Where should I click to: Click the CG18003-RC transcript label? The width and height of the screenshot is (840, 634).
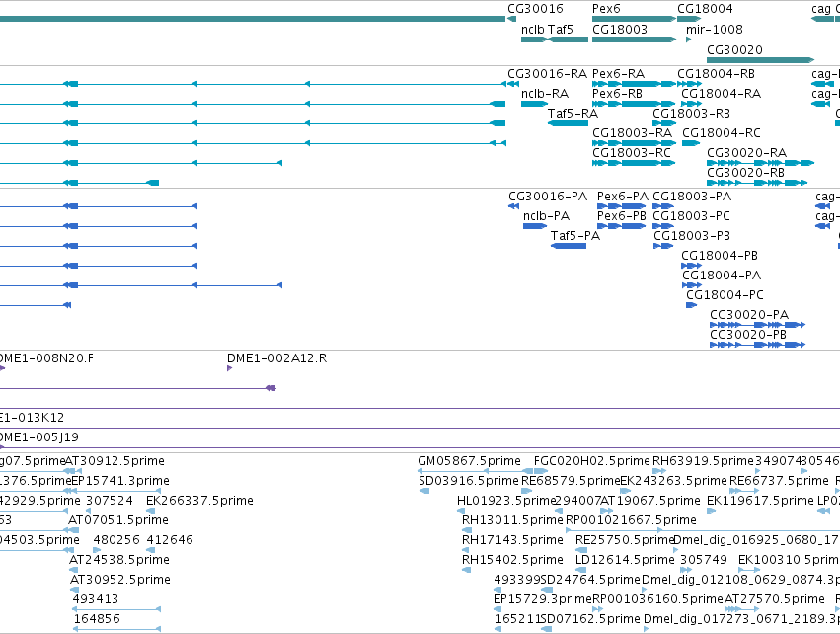[632, 153]
